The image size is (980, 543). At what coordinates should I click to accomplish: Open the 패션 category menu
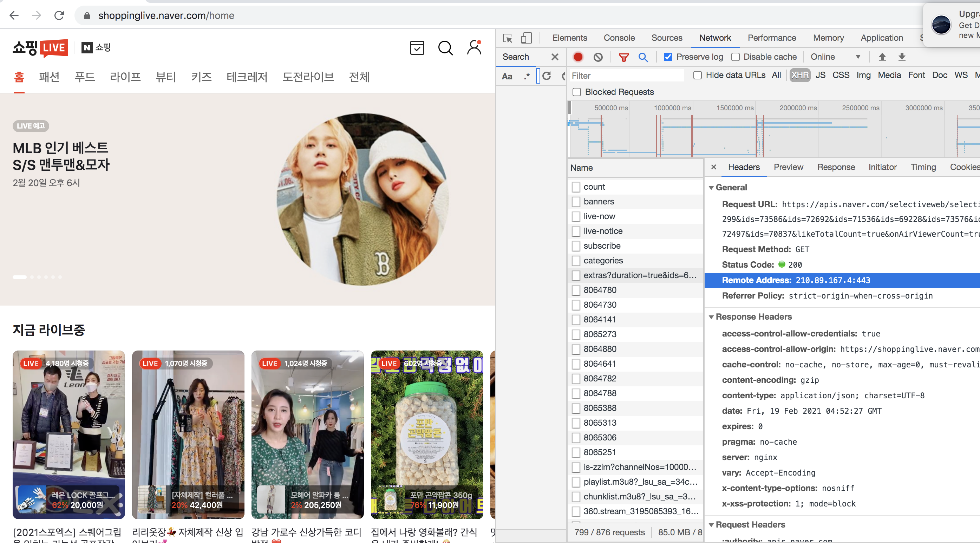click(x=49, y=77)
